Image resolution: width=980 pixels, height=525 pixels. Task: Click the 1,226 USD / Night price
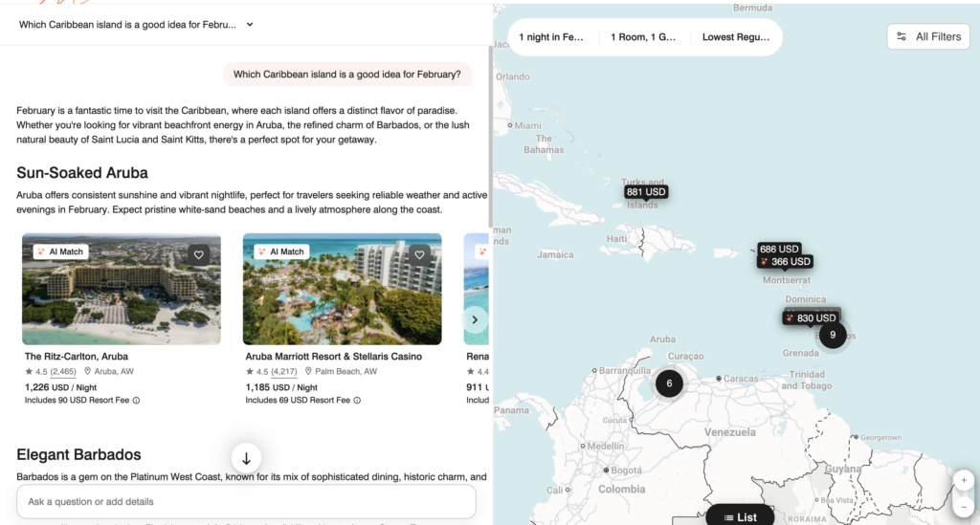tap(60, 387)
